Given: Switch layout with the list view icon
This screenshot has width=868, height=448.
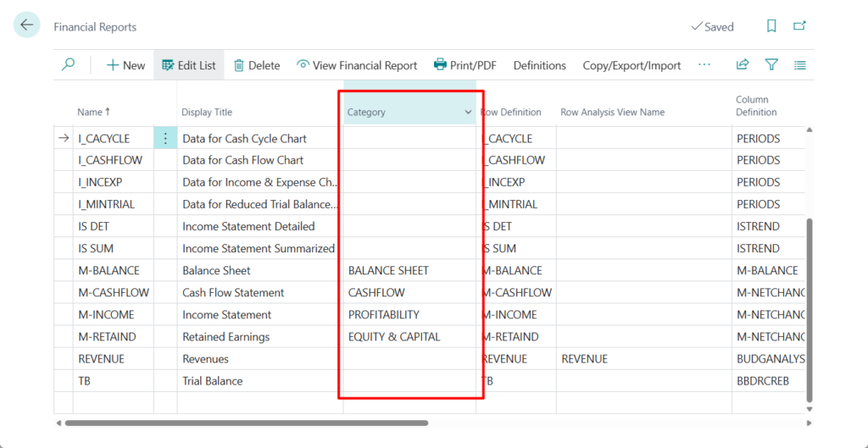Looking at the screenshot, I should (x=799, y=65).
